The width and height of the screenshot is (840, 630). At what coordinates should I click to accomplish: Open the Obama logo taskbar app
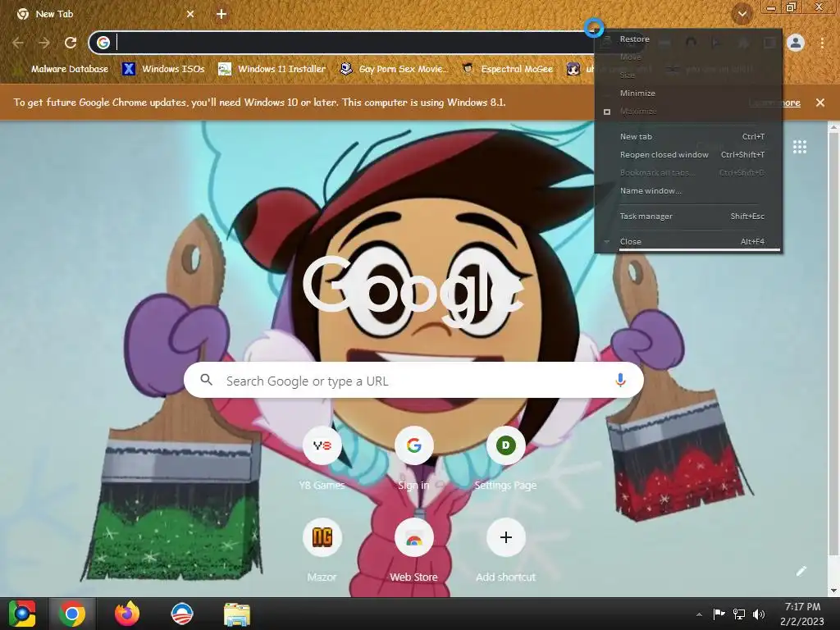pyautogui.click(x=181, y=614)
